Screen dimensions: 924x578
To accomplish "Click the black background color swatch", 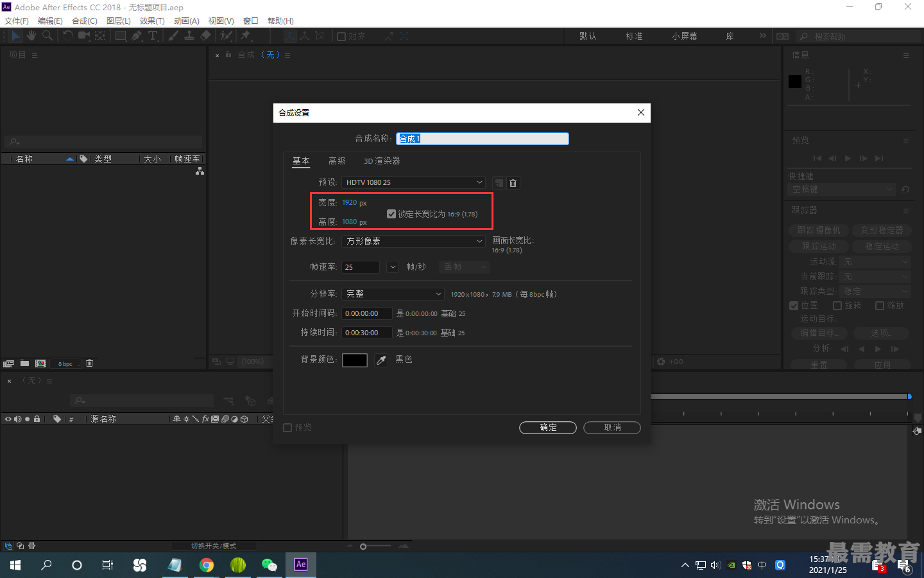I will 355,360.
